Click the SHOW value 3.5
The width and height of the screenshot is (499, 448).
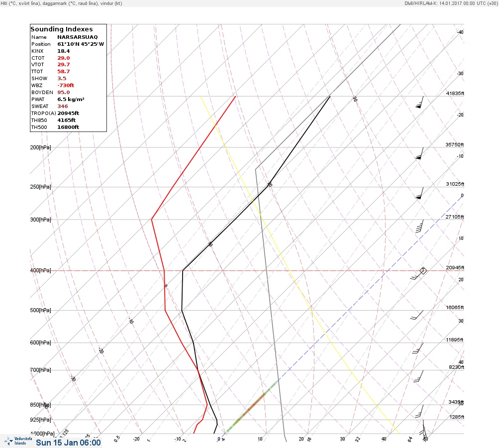coord(62,78)
